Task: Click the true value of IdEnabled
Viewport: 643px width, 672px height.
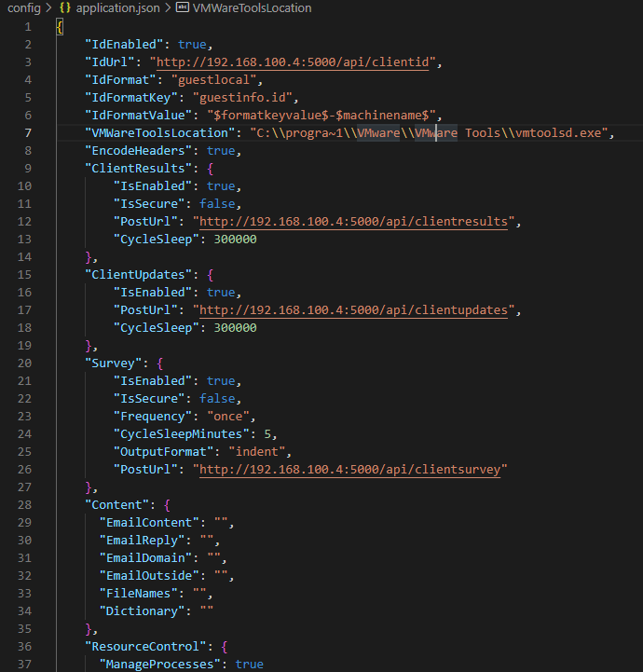Action: point(192,45)
